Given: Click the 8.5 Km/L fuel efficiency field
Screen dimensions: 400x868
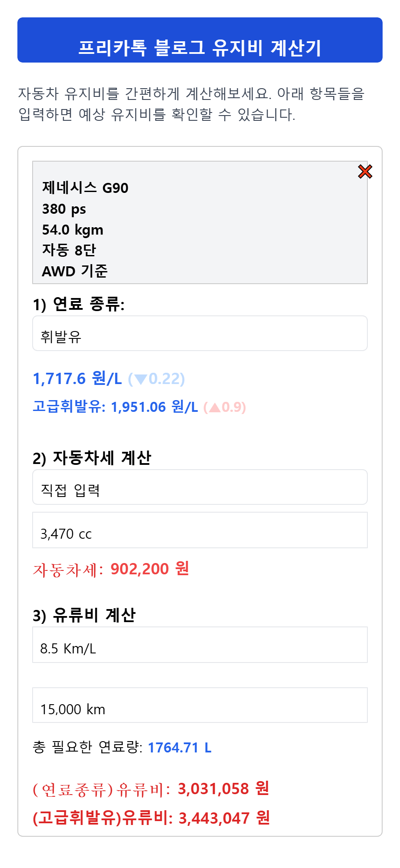Looking at the screenshot, I should click(x=200, y=645).
